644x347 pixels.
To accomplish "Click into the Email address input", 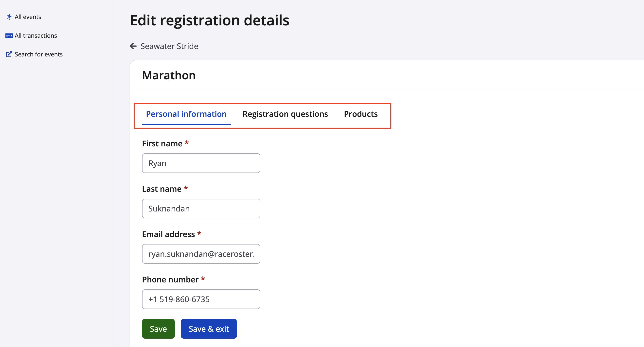I will point(201,254).
